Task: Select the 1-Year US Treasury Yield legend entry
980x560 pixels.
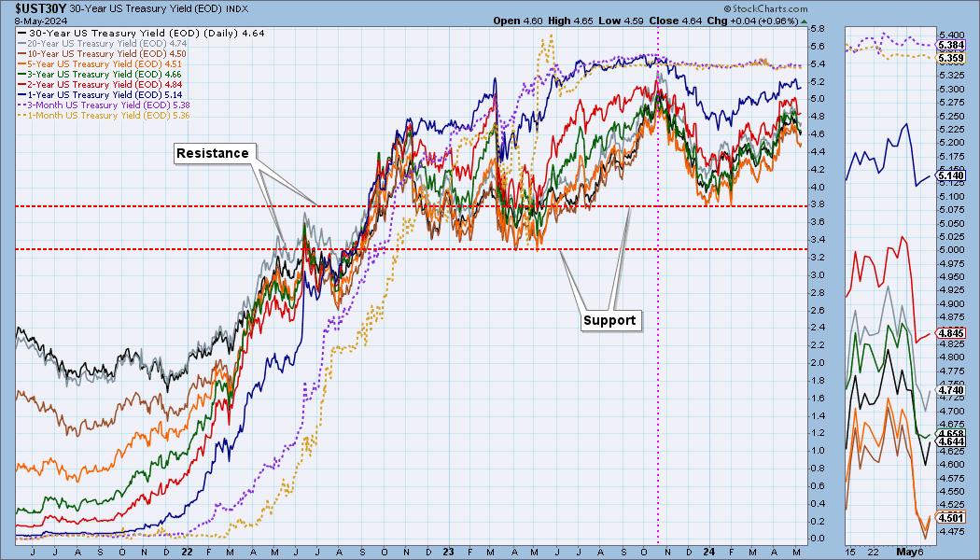Action: click(101, 95)
